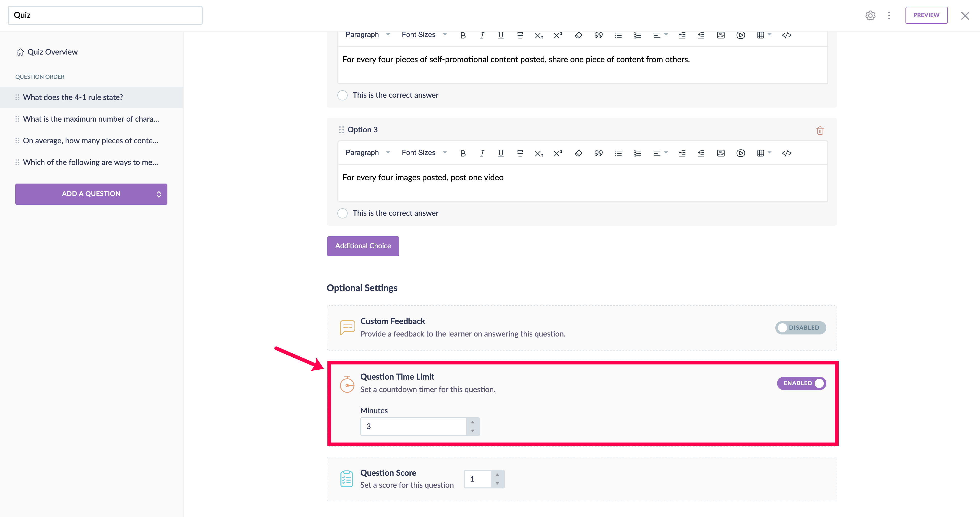Click blockquote icon in Option 3 toolbar
This screenshot has height=517, width=980.
coord(598,153)
